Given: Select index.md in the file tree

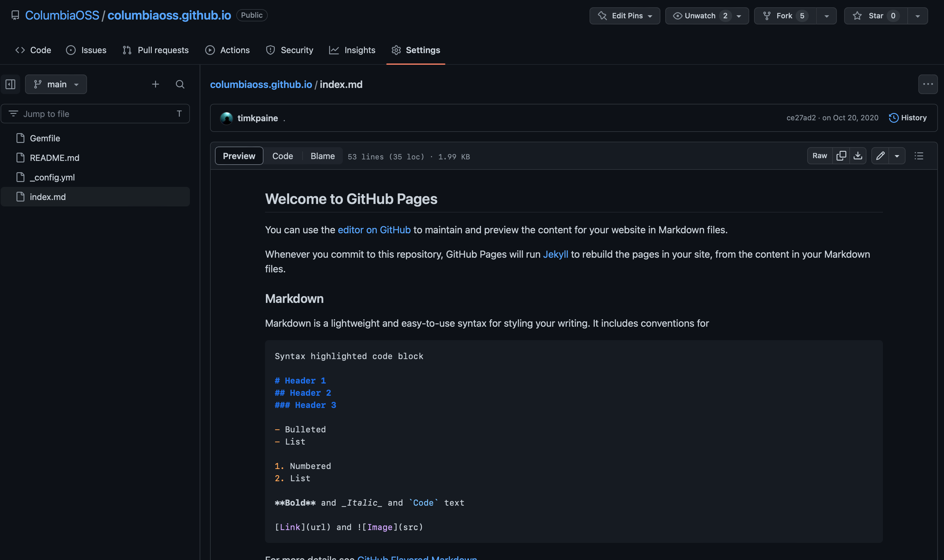Looking at the screenshot, I should tap(95, 197).
